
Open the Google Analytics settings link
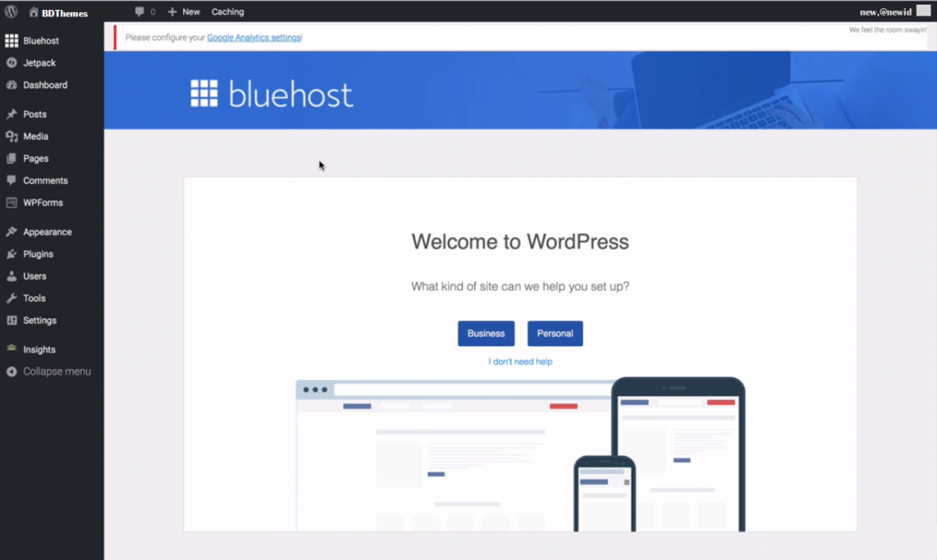coord(253,38)
